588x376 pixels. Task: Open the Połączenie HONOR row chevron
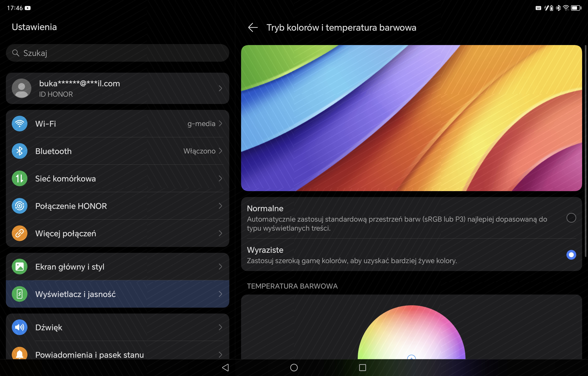(x=220, y=206)
